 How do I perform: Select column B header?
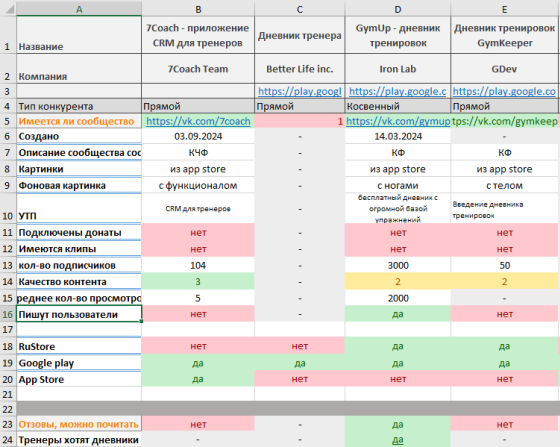click(x=198, y=9)
